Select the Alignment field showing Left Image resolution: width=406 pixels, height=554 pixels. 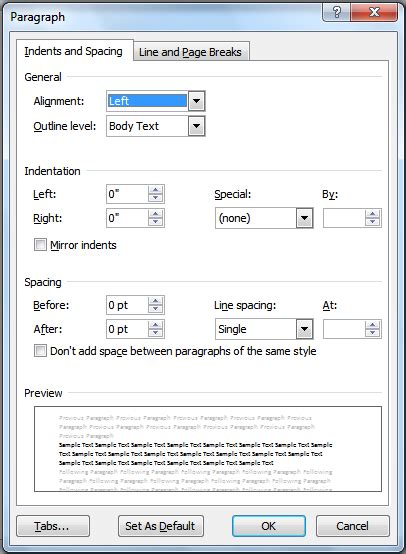147,101
